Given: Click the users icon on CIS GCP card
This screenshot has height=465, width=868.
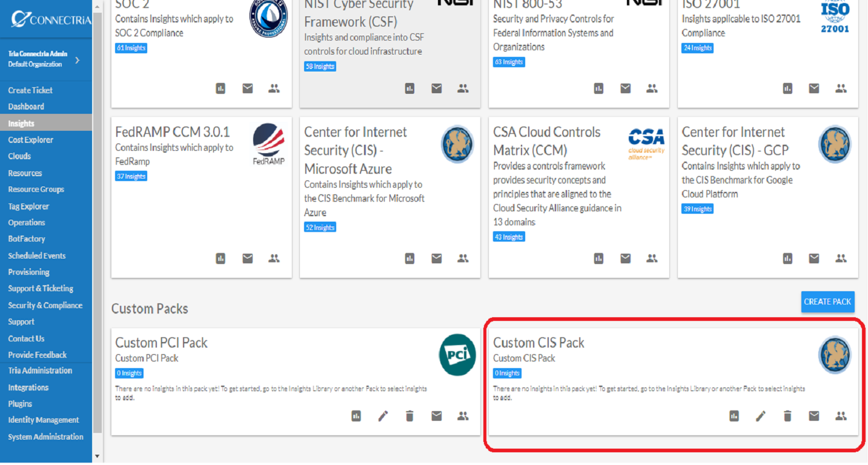Looking at the screenshot, I should click(x=841, y=259).
